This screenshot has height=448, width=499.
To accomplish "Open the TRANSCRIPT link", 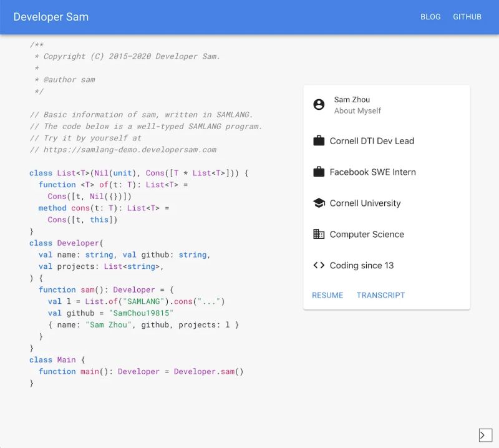I will 381,295.
